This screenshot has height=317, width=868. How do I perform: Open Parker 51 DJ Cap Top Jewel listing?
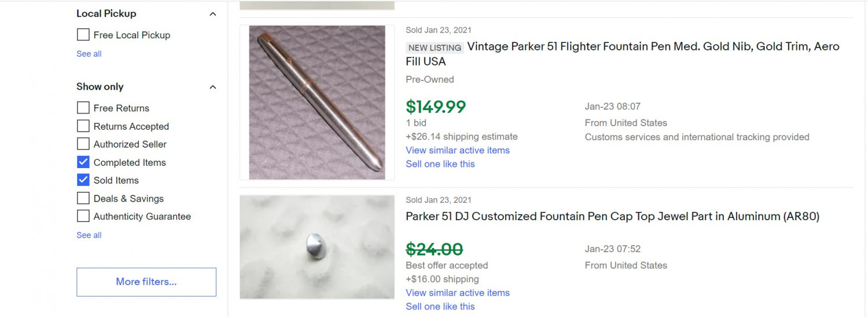[612, 217]
